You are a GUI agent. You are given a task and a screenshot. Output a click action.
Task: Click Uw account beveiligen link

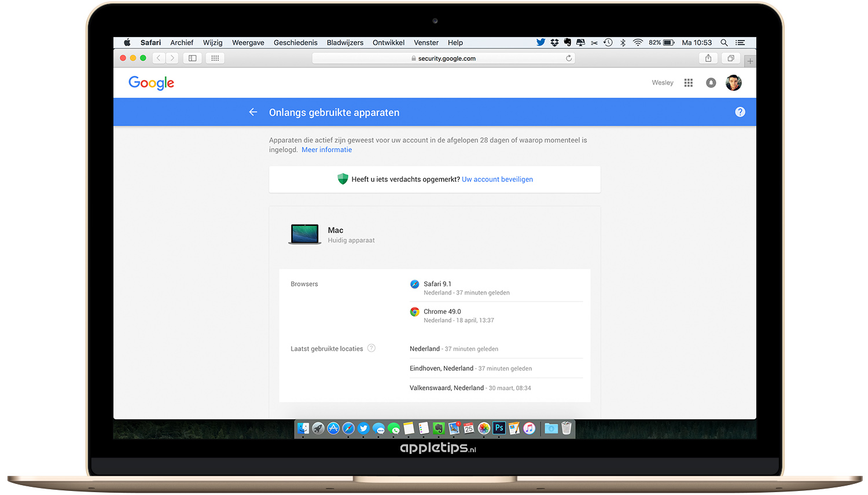(497, 179)
